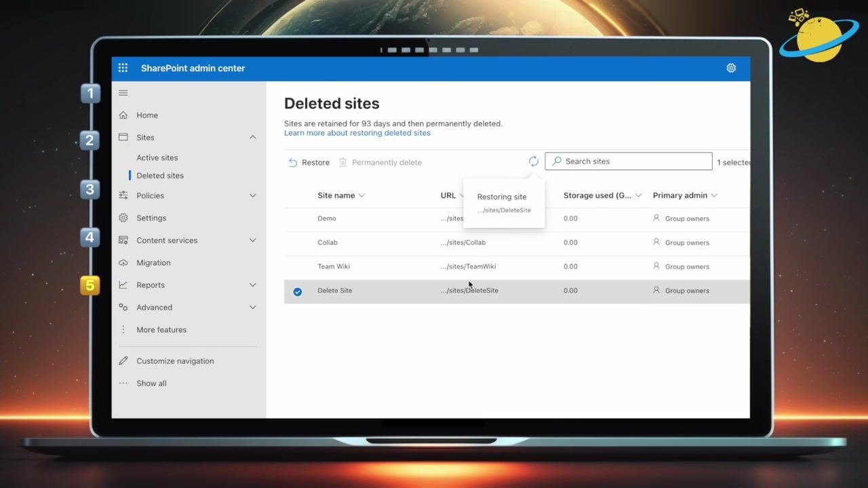
Task: Click Group owners in the Delete Site row
Action: pyautogui.click(x=687, y=291)
